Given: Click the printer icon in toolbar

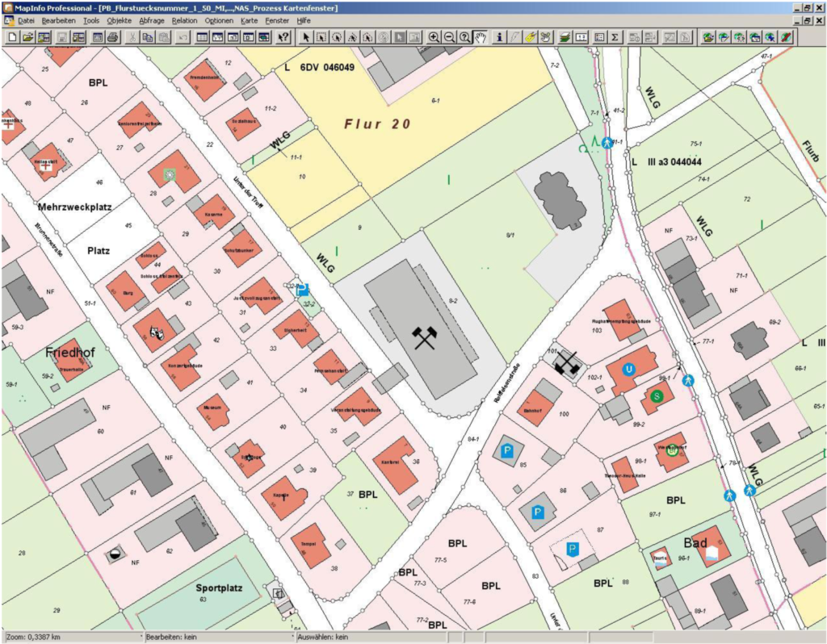Looking at the screenshot, I should coord(113,37).
